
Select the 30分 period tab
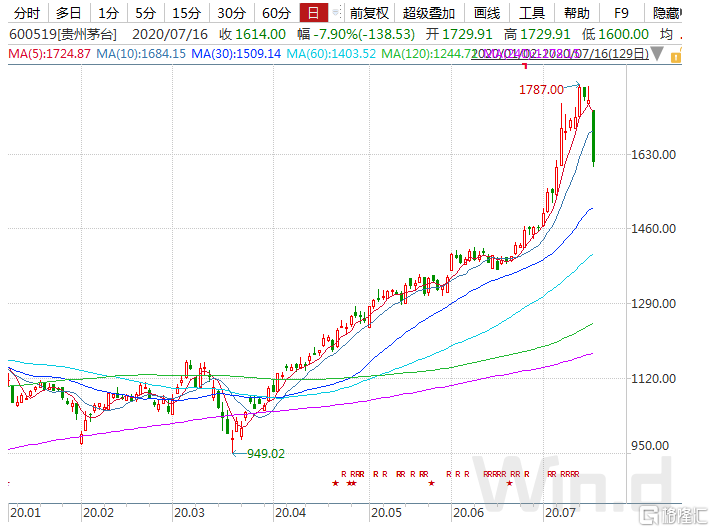tap(231, 13)
